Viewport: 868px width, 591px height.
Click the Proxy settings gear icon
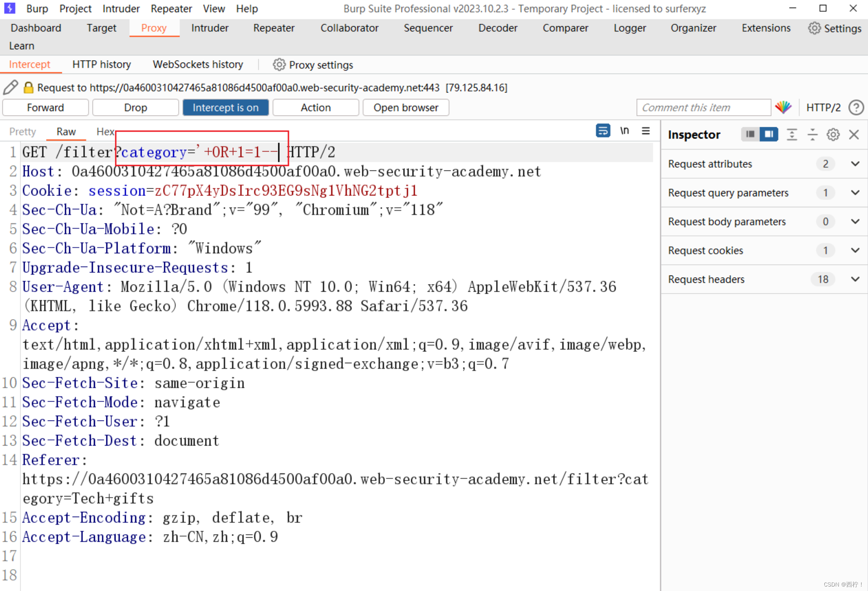coord(279,65)
